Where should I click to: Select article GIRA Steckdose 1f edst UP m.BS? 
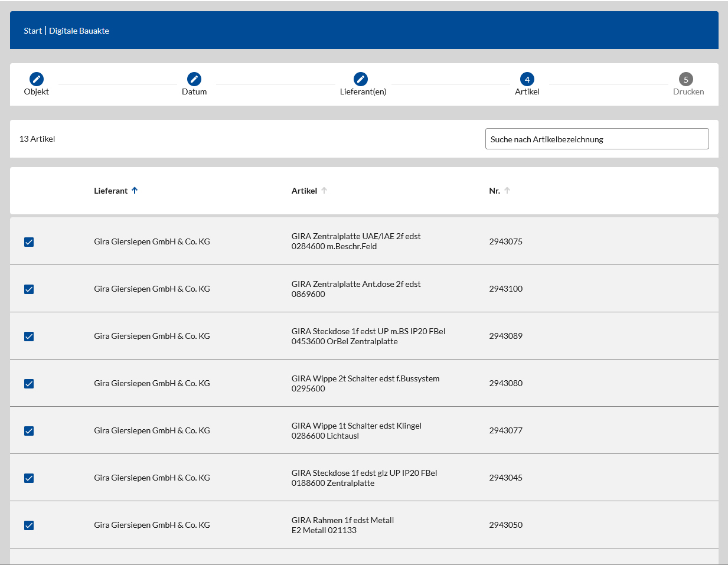pyautogui.click(x=368, y=336)
